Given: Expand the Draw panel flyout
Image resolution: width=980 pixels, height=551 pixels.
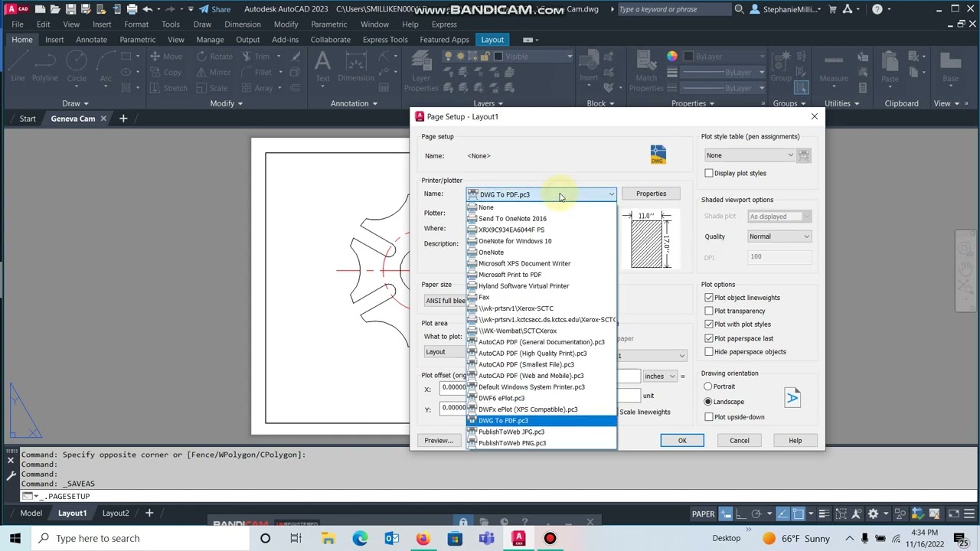Looking at the screenshot, I should tap(75, 103).
